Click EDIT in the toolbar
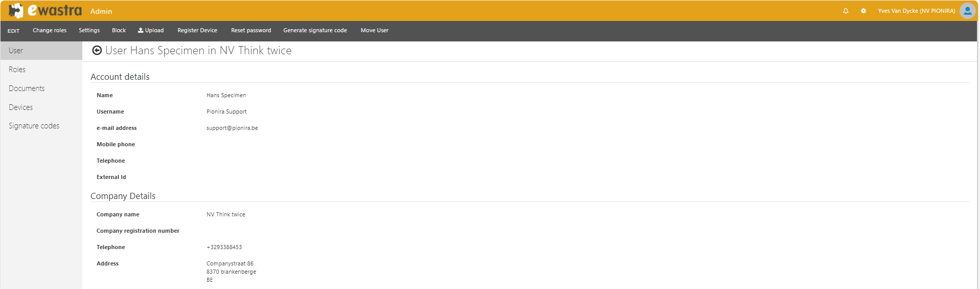The height and width of the screenshot is (289, 980). [14, 31]
